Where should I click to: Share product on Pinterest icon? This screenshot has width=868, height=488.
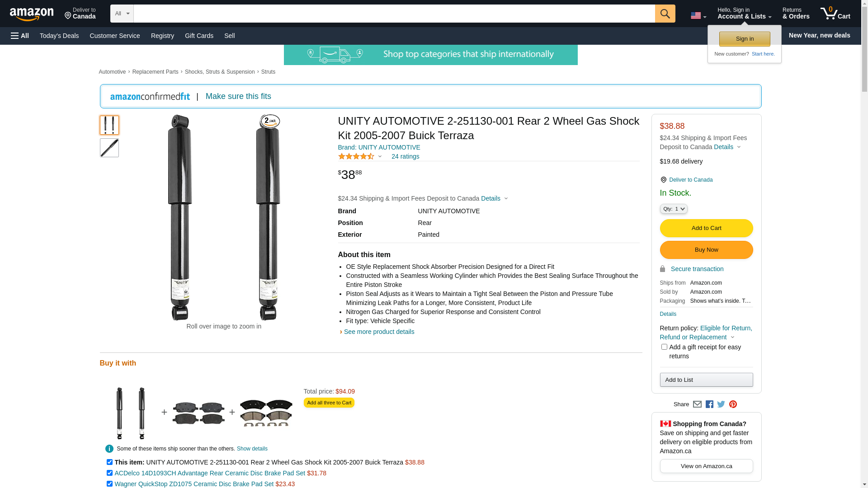click(733, 404)
